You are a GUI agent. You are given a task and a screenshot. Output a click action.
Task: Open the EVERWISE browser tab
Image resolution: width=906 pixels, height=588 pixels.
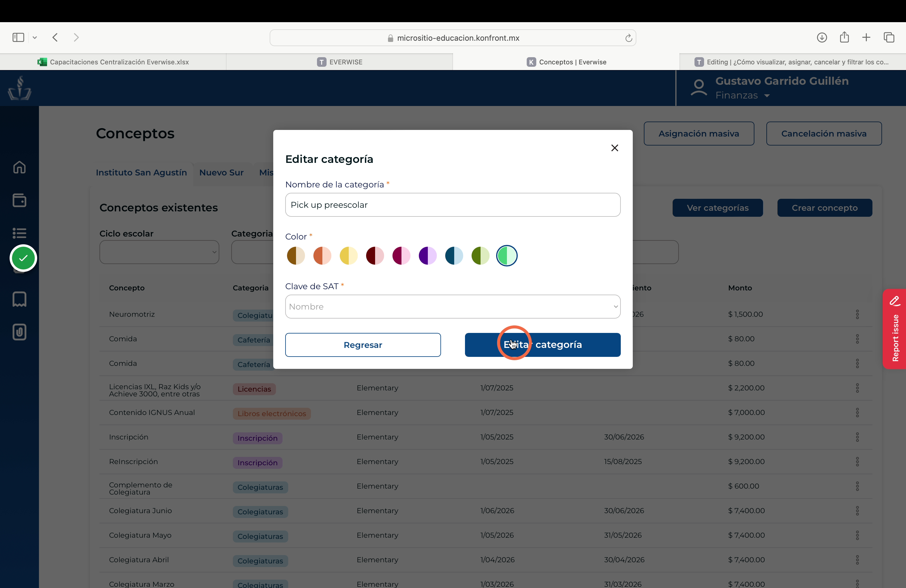(x=339, y=62)
